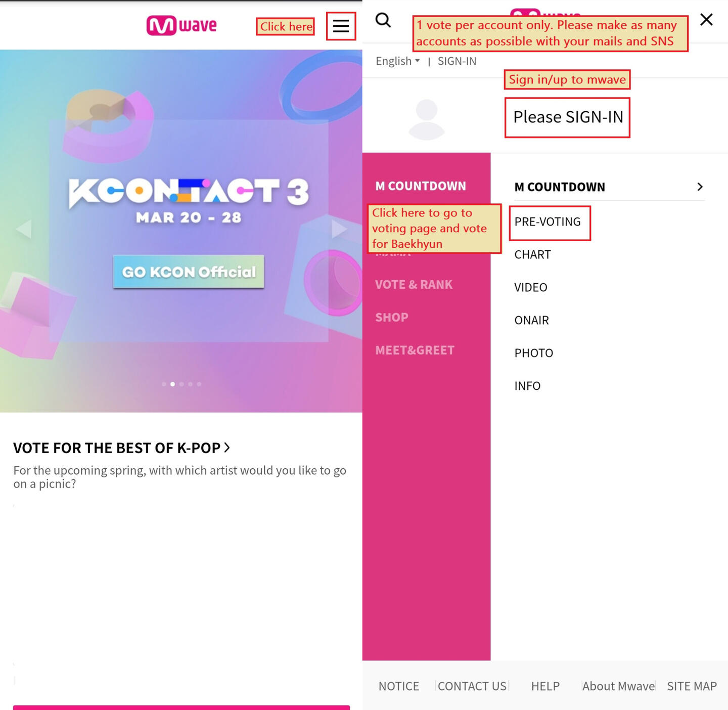Click the HELP footer link
The height and width of the screenshot is (710, 728).
pyautogui.click(x=545, y=686)
